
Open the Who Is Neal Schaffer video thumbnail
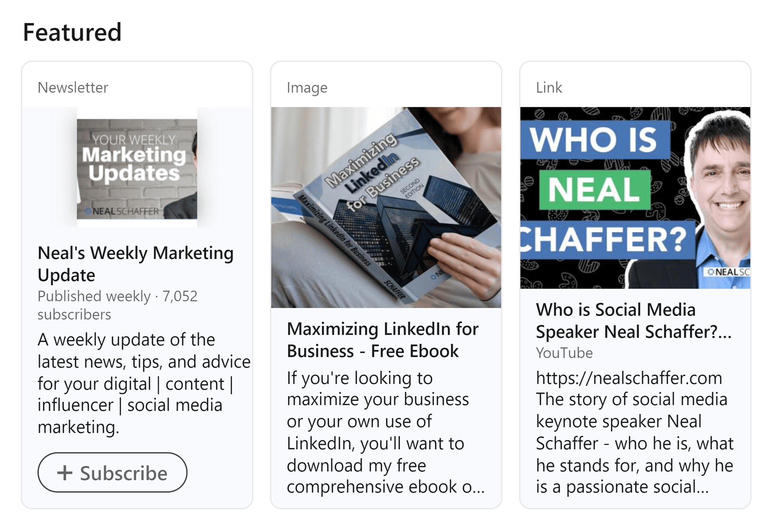click(635, 198)
